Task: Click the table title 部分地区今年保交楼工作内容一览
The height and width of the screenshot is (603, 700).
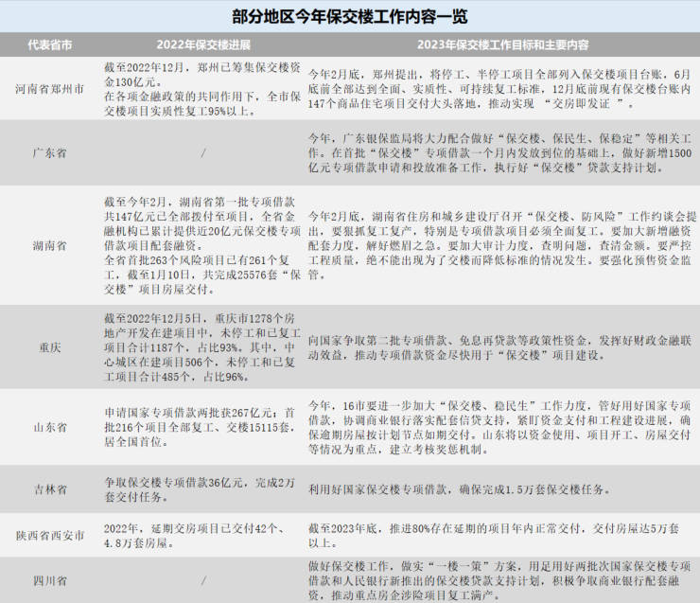Action: tap(350, 17)
